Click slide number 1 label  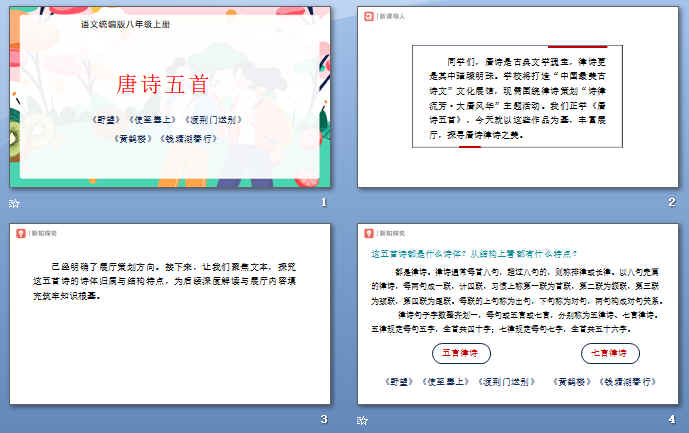323,203
